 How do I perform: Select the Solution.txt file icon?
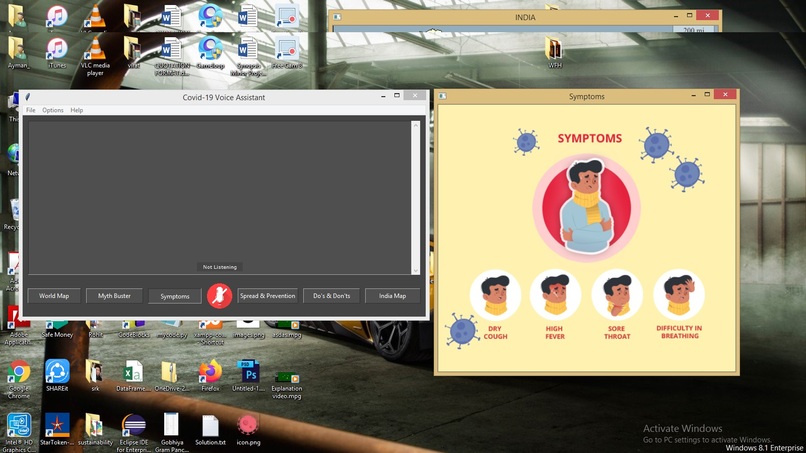[210, 429]
